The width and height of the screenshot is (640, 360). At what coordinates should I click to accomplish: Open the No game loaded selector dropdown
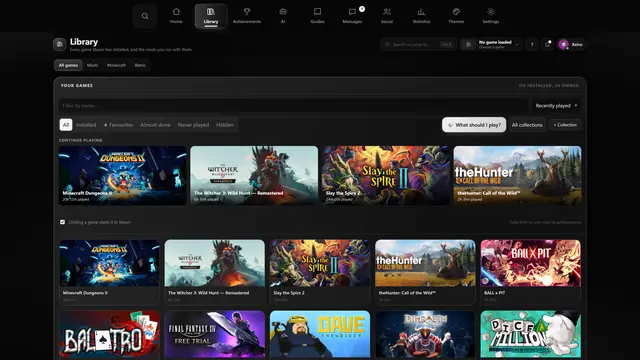pyautogui.click(x=491, y=44)
